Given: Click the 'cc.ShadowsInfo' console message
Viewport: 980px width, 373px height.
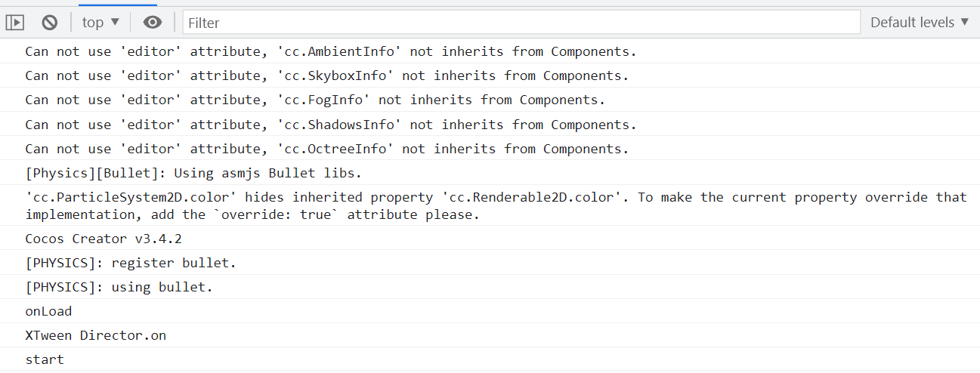Looking at the screenshot, I should (x=331, y=125).
